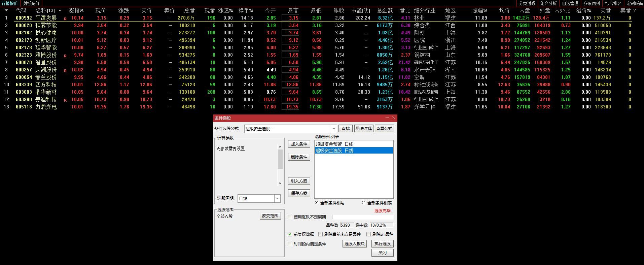644x265 pixels.
Task: Sort by 内外比 column header
Action: click(x=563, y=10)
